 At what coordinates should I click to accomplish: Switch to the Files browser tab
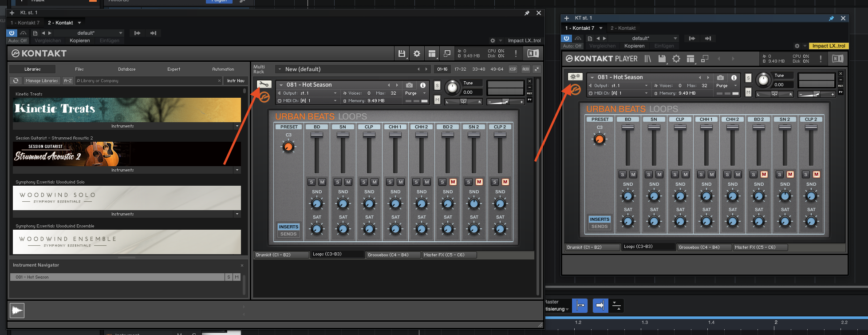pos(79,69)
